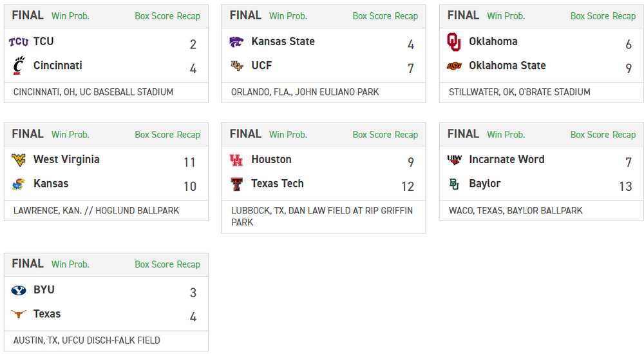The width and height of the screenshot is (644, 354).
Task: Click the BYU Cougars logo
Action: pyautogui.click(x=19, y=290)
